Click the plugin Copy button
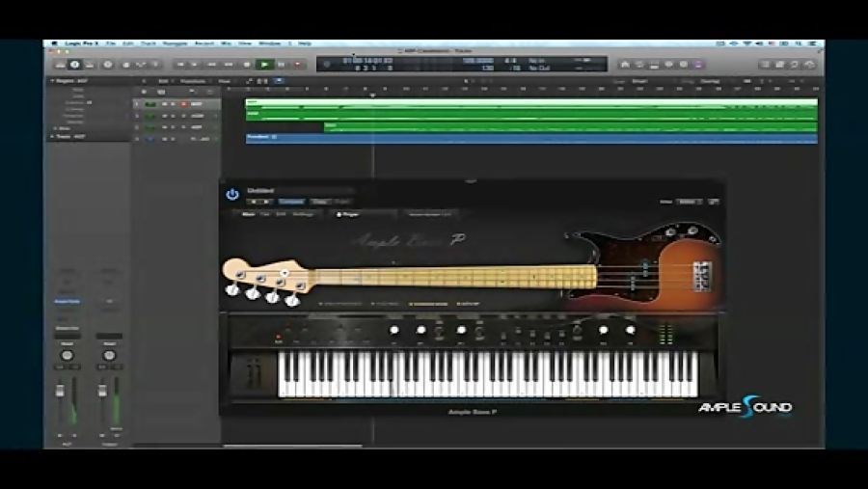 [x=319, y=202]
